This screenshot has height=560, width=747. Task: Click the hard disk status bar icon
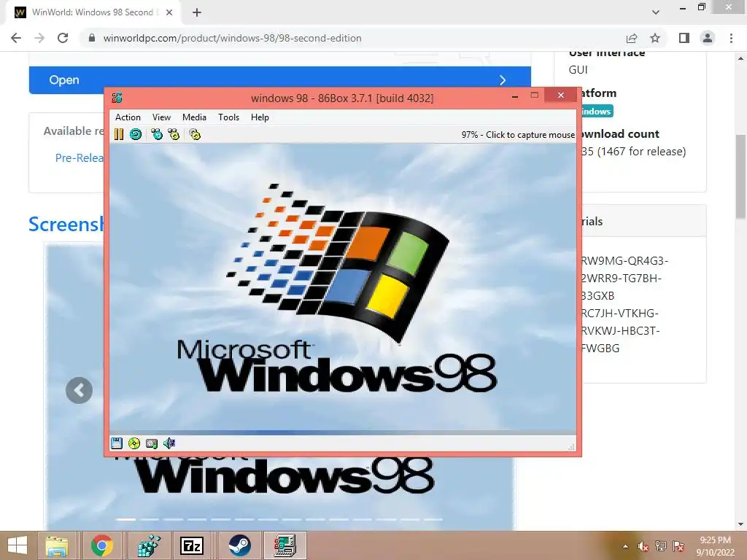152,443
